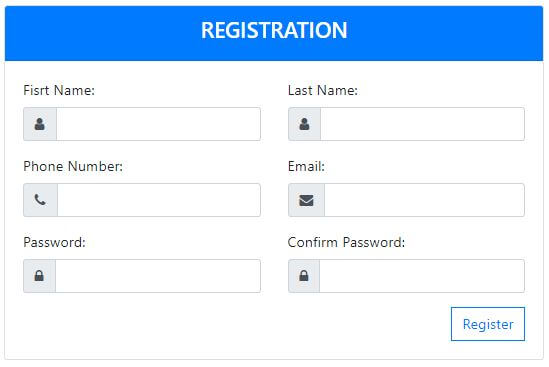Viewport: 549px width, 367px height.
Task: Click the "Confirm Password:" label
Action: (346, 242)
